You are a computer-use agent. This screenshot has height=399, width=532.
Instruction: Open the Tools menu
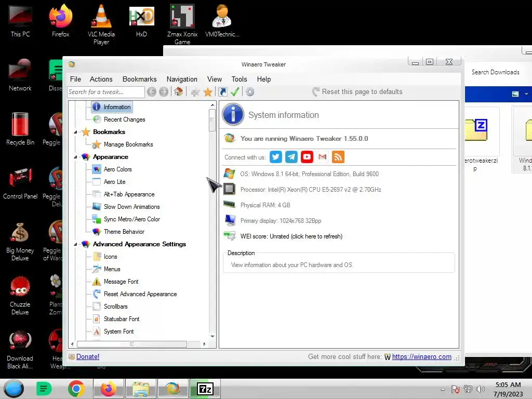pos(239,79)
